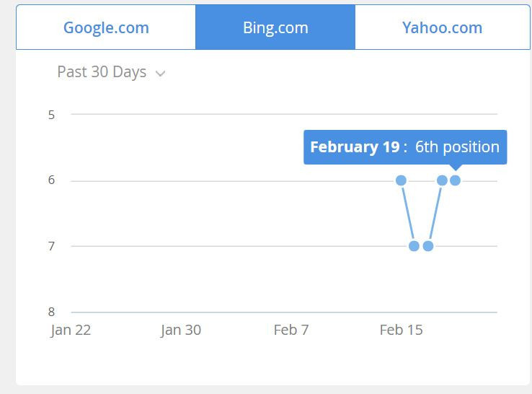Click the Jan 22 axis label
The height and width of the screenshot is (394, 532).
coord(71,330)
